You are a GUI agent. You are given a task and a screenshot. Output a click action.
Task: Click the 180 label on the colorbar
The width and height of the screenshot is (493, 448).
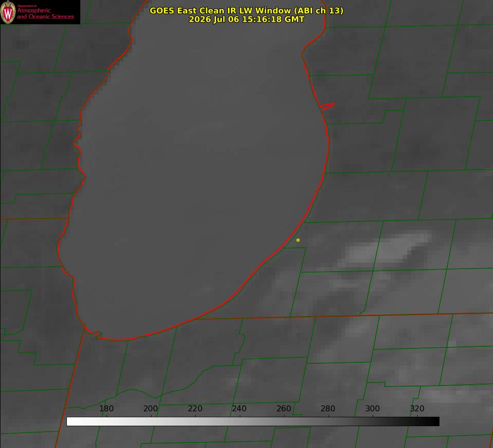[106, 408]
